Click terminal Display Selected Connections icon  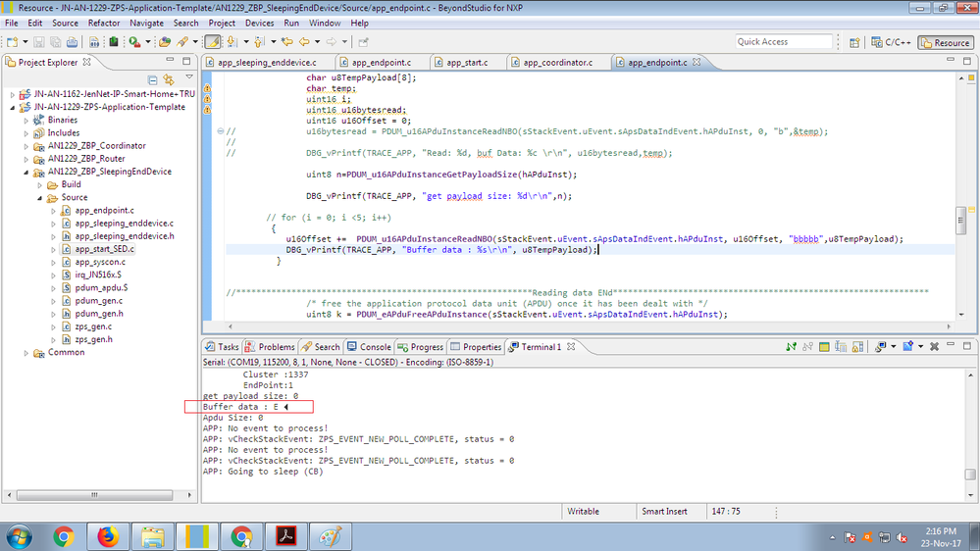pyautogui.click(x=881, y=347)
